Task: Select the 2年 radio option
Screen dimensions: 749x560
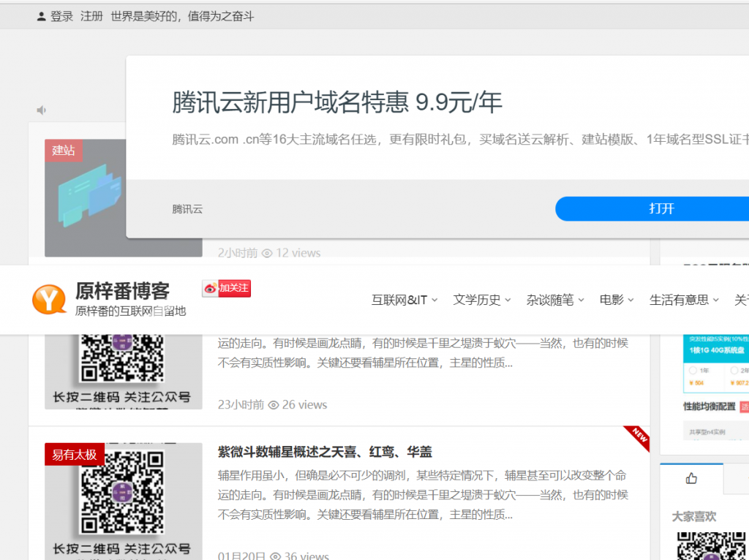Action: (734, 371)
